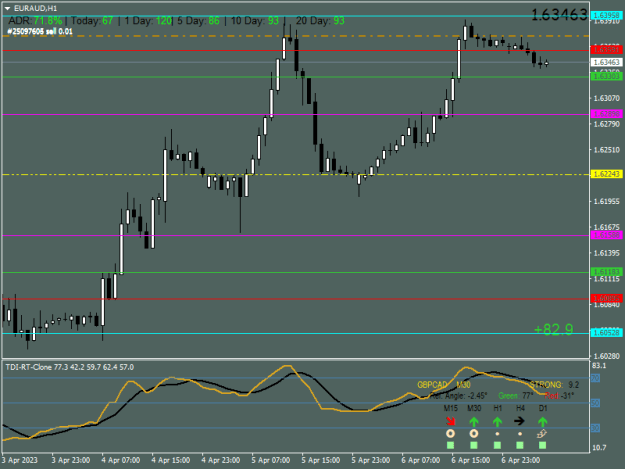
Task: Click the Rel. Angle -2.45° readout
Action: [x=459, y=396]
